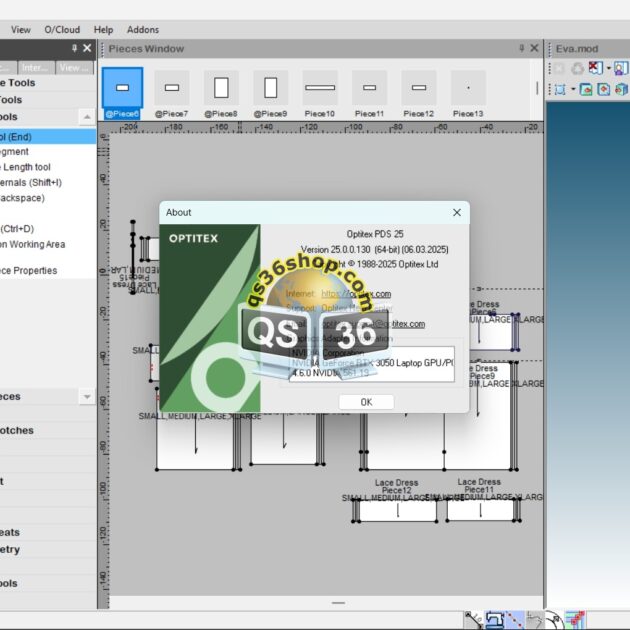Click the Pieces Window scroll handle
This screenshot has width=630, height=630.
coord(537,88)
